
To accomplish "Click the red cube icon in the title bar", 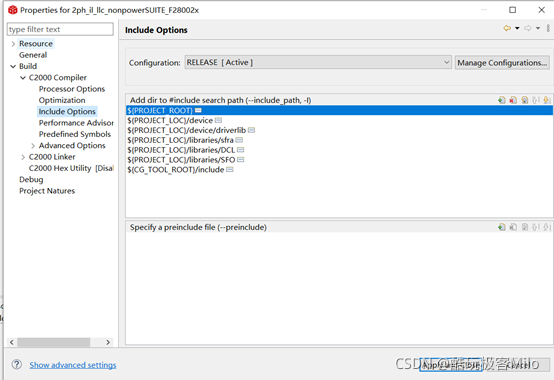I will pos(13,10).
